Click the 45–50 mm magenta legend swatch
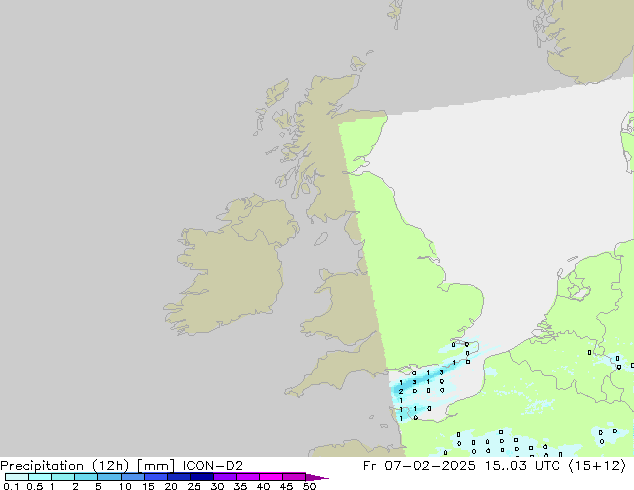The height and width of the screenshot is (490, 634). click(x=297, y=477)
